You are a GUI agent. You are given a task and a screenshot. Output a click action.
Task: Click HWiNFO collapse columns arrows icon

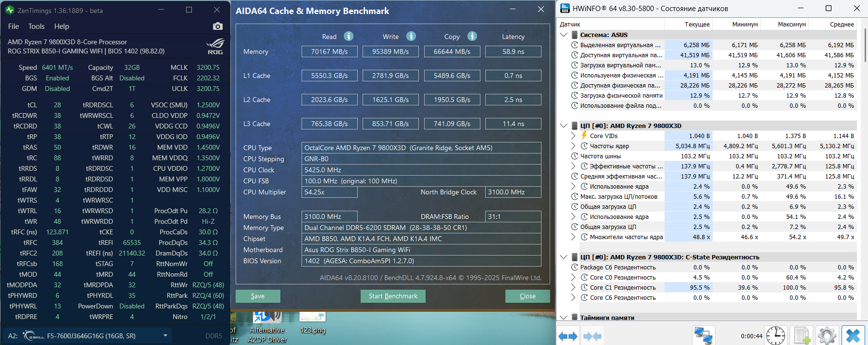tap(592, 336)
